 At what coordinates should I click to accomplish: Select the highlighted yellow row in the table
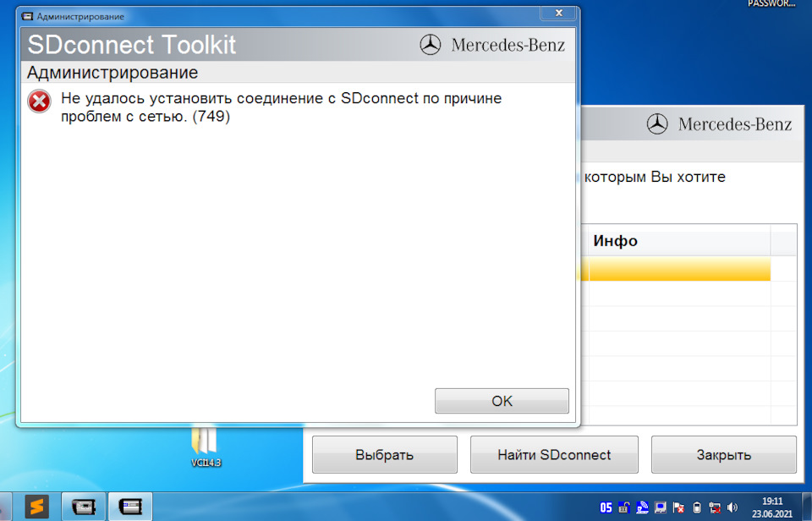[x=675, y=269]
